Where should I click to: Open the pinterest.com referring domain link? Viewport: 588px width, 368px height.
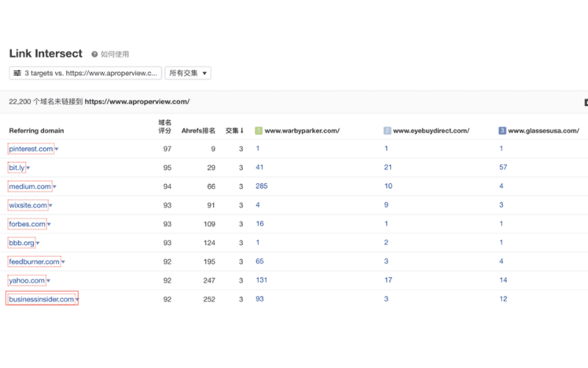[x=31, y=149]
